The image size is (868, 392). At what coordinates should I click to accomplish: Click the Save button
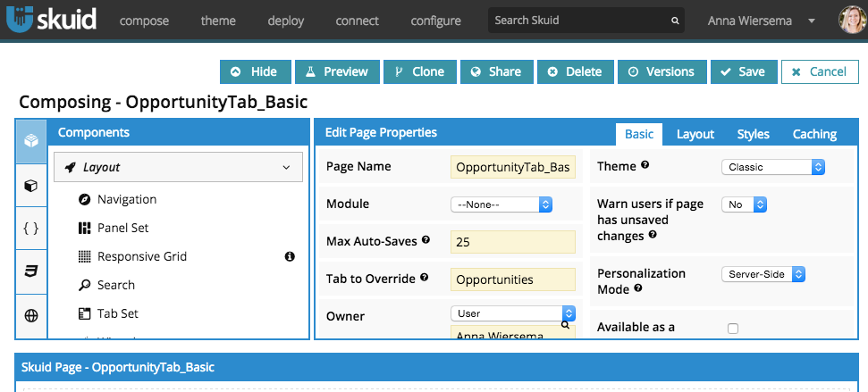(x=743, y=71)
